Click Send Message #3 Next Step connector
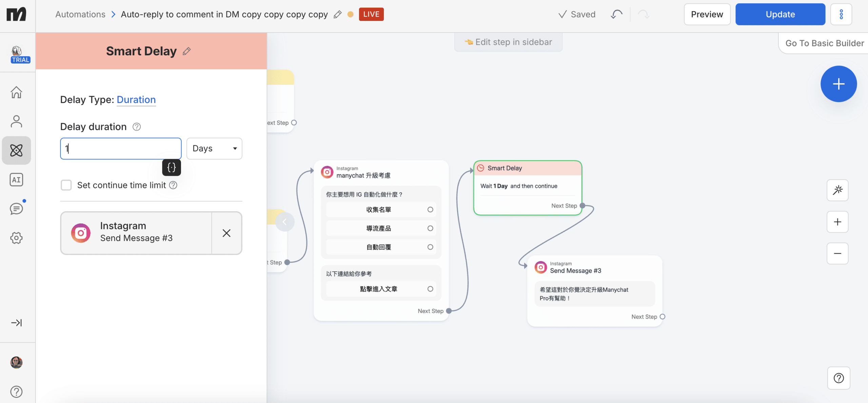 click(x=663, y=316)
